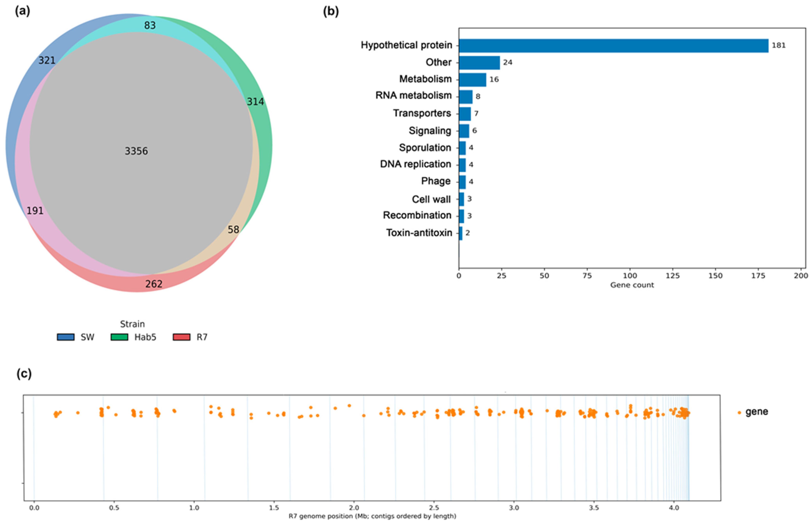Select the RNA metabolism axis label
This screenshot has width=812, height=527.
tap(413, 95)
